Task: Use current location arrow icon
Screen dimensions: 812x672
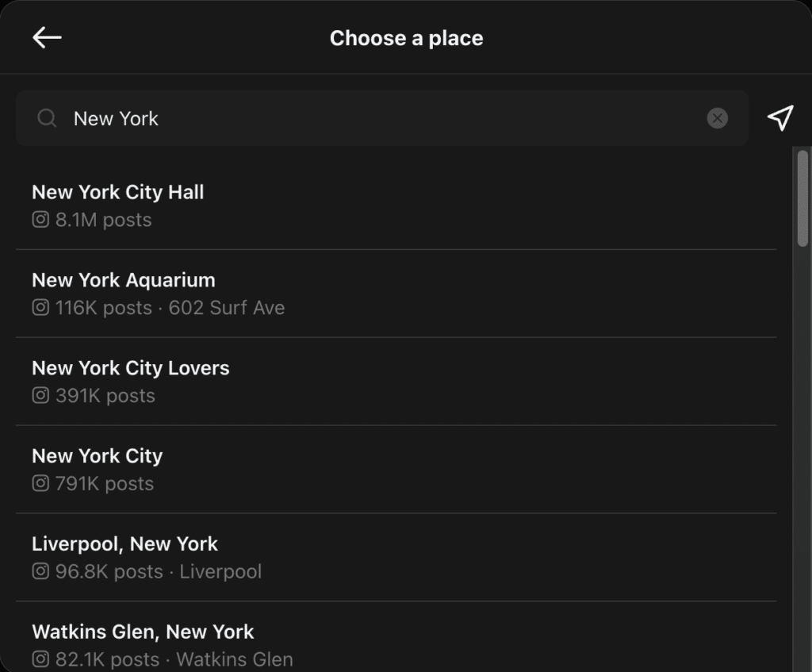Action: coord(780,118)
